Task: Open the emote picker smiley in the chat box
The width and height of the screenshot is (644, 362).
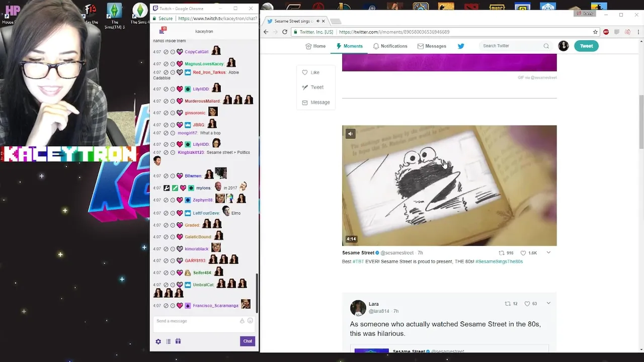Action: click(250, 321)
